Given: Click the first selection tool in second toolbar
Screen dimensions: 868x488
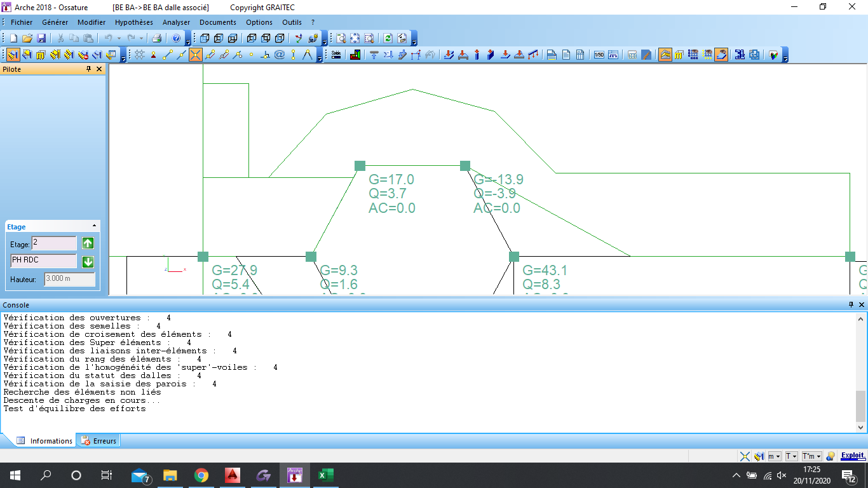Looking at the screenshot, I should [x=13, y=55].
